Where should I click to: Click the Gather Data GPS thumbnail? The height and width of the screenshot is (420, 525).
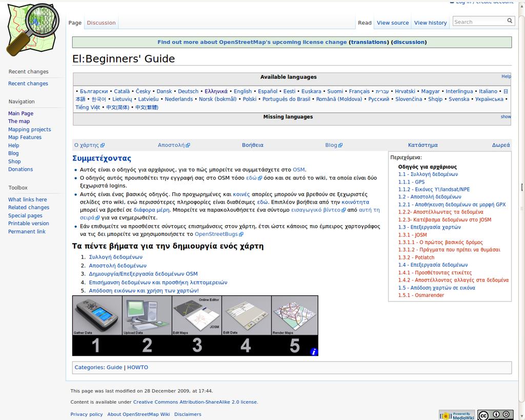coord(97,315)
